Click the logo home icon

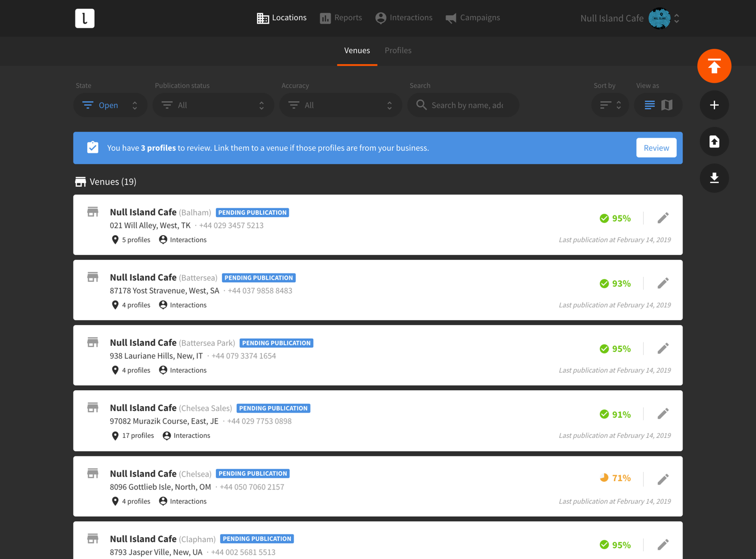click(85, 18)
